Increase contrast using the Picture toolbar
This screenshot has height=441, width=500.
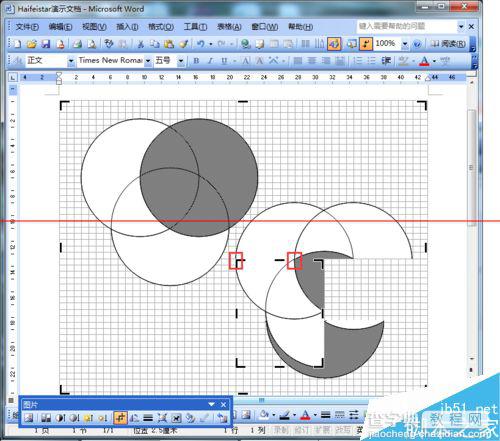coord(60,417)
